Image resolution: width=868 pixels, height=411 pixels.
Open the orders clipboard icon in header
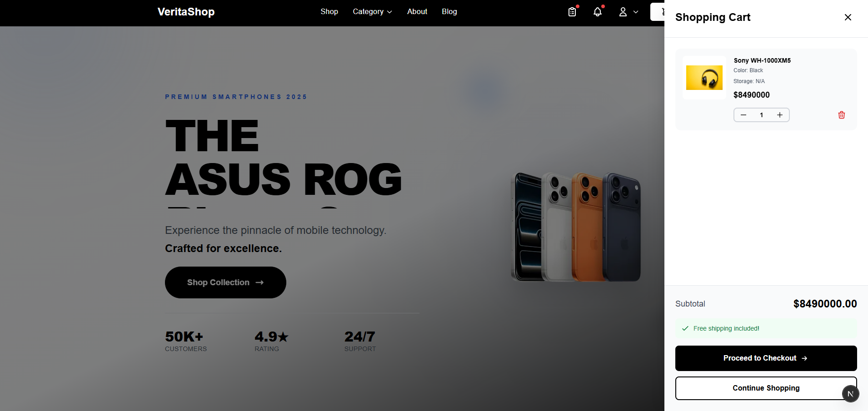(x=572, y=12)
